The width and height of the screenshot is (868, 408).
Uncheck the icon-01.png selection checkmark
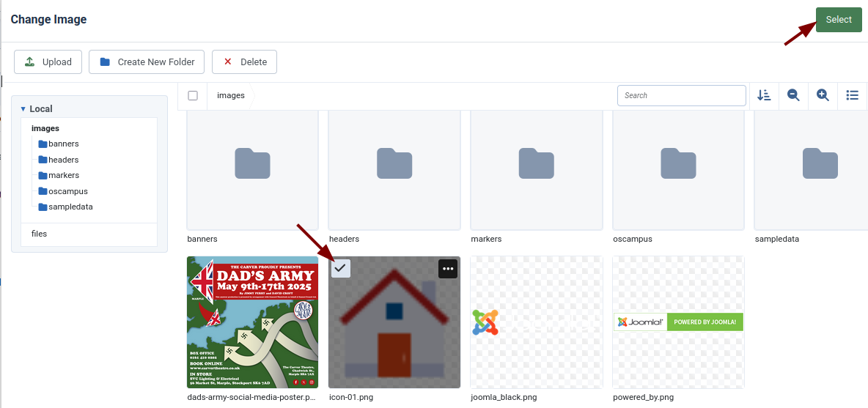tap(340, 268)
